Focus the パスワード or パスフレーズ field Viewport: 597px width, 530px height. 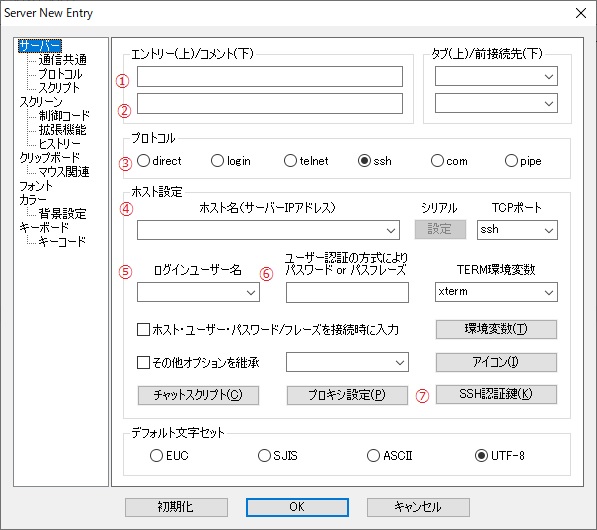click(347, 292)
